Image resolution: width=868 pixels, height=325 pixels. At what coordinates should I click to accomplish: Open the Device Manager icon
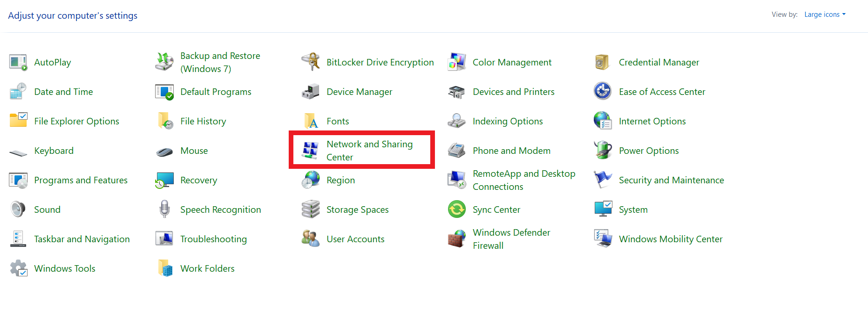(x=311, y=92)
